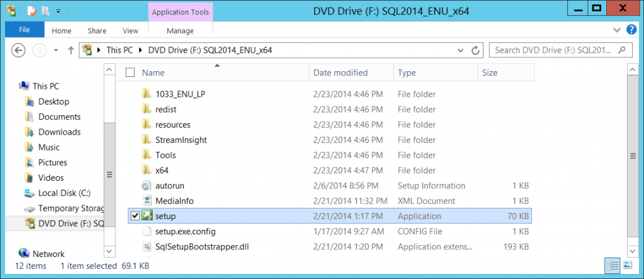Sort files by Date modified column
Image resolution: width=644 pixels, height=279 pixels.
(x=340, y=73)
